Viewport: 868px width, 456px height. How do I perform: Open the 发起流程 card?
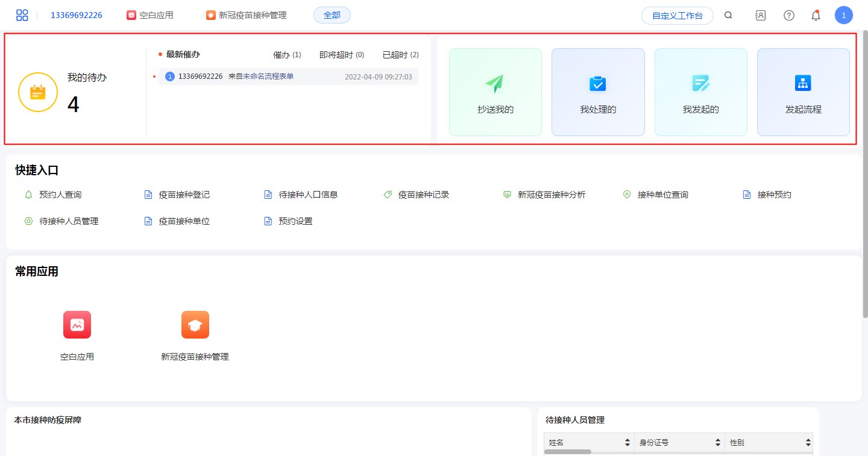[x=803, y=92]
